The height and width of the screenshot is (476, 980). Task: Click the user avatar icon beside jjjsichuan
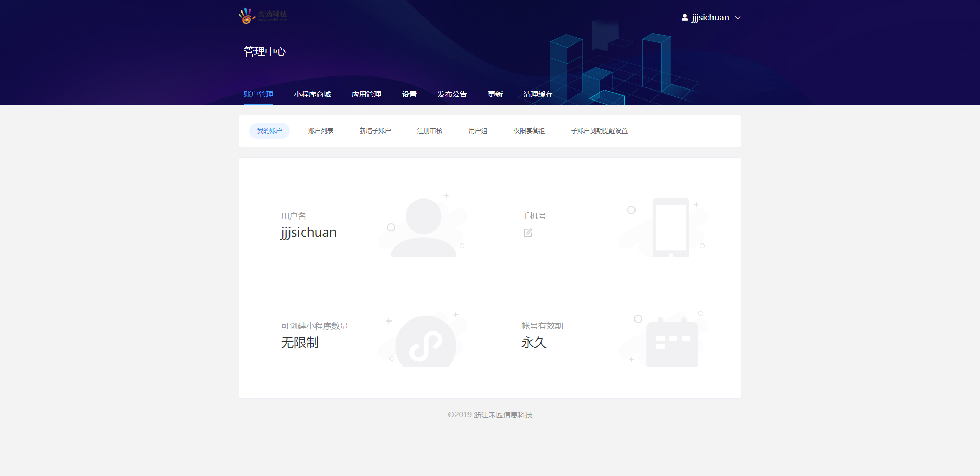(x=684, y=17)
